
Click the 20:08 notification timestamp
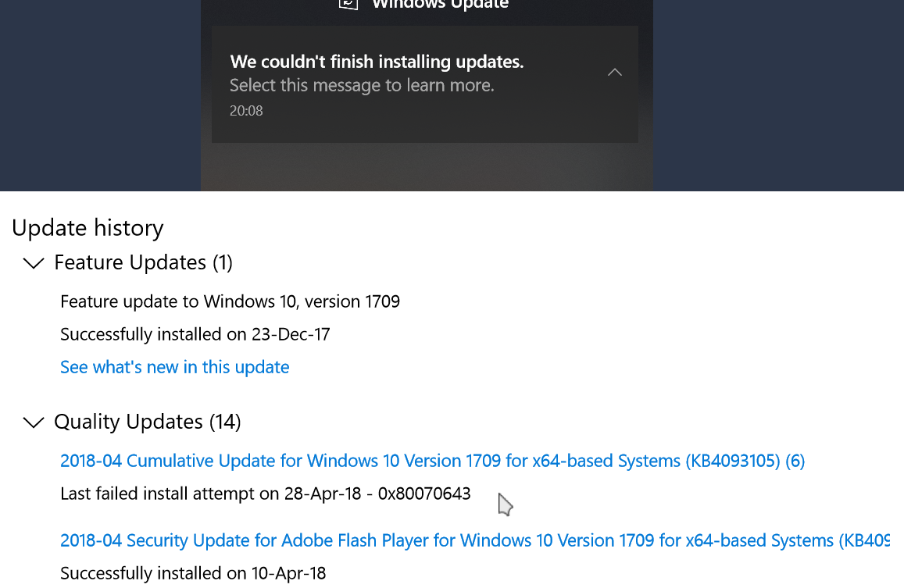point(246,111)
